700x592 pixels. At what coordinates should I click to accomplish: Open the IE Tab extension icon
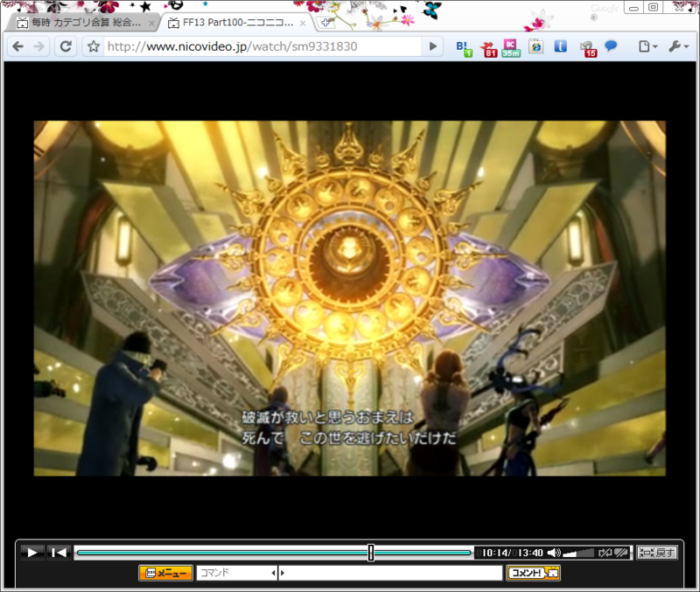(535, 46)
